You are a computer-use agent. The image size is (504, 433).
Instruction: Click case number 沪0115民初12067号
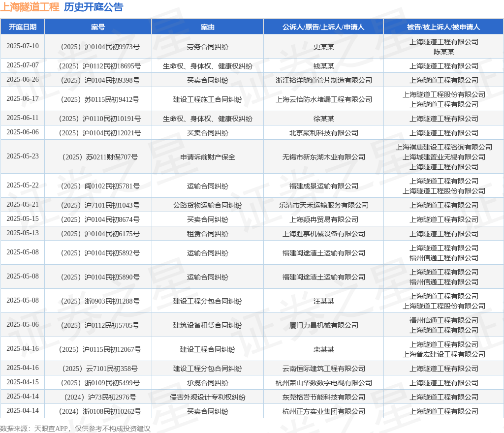pyautogui.click(x=100, y=349)
